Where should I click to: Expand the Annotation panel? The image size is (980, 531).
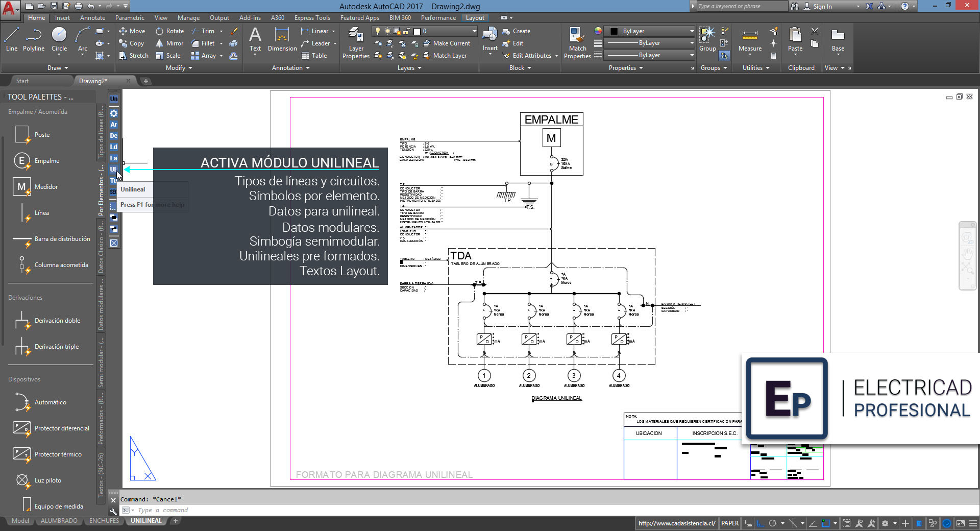point(290,68)
